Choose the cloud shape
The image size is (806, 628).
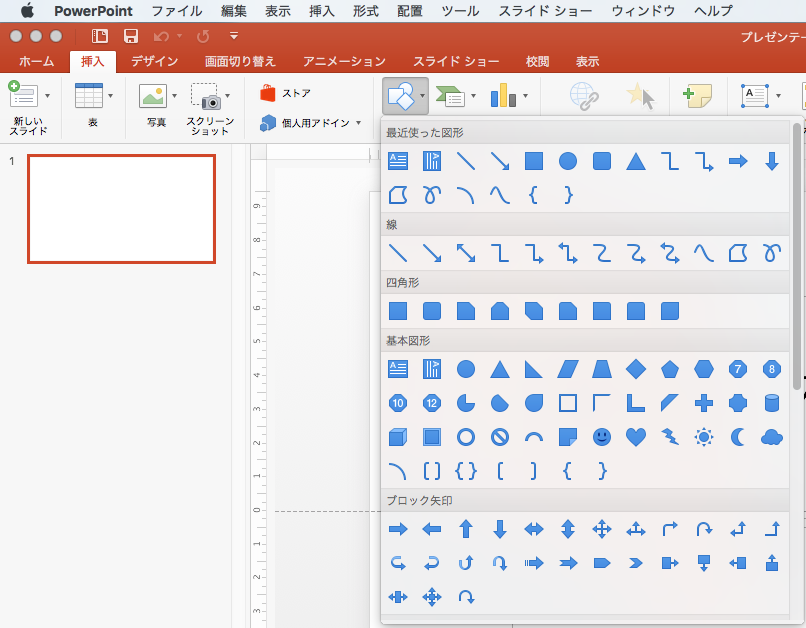point(771,437)
